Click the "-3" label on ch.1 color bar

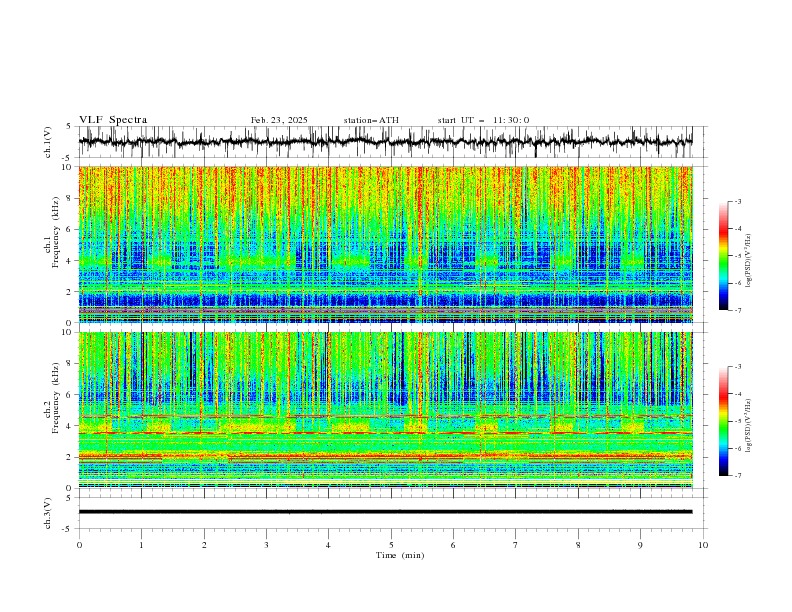coord(737,201)
